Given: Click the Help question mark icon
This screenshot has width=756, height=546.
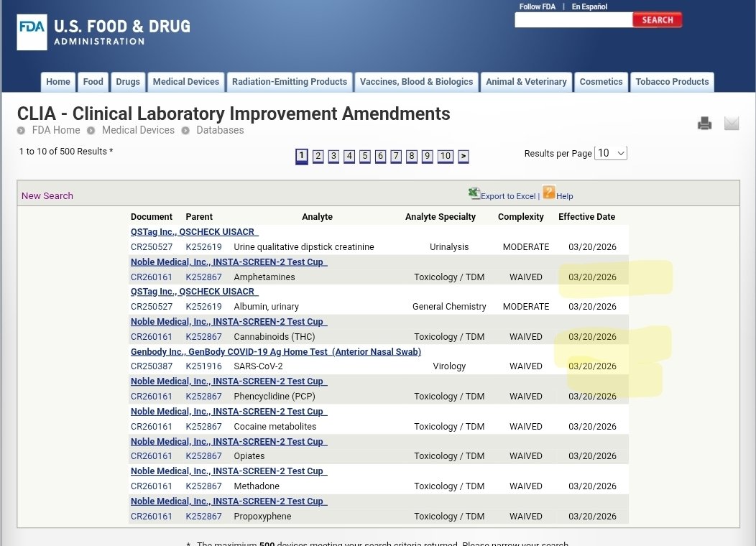Looking at the screenshot, I should [x=549, y=192].
